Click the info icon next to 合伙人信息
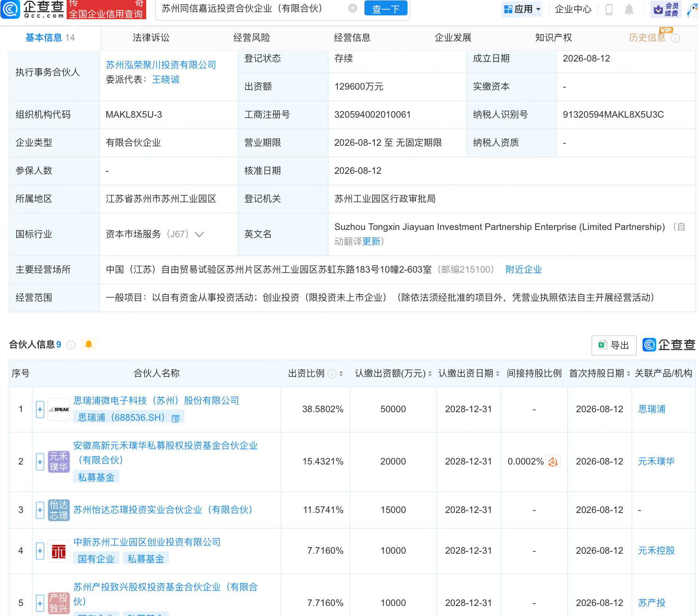 71,345
